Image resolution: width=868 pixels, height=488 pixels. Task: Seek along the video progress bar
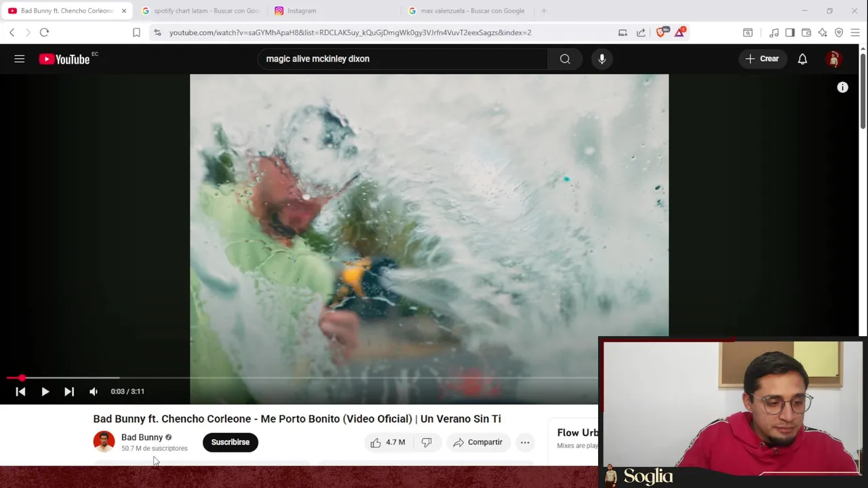302,378
